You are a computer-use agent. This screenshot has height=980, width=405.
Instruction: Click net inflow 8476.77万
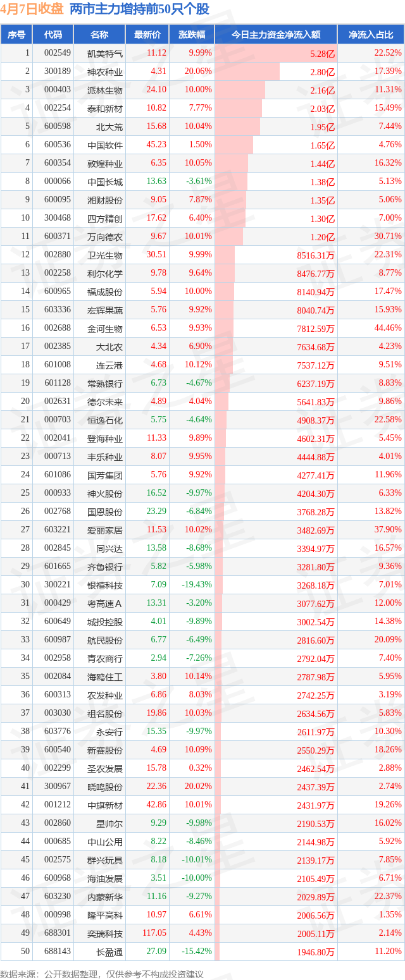click(315, 274)
